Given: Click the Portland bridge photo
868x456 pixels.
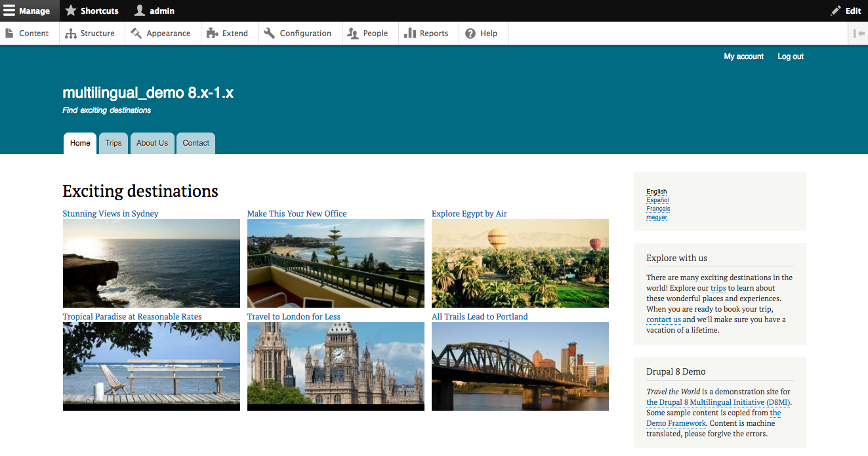Looking at the screenshot, I should [x=520, y=366].
